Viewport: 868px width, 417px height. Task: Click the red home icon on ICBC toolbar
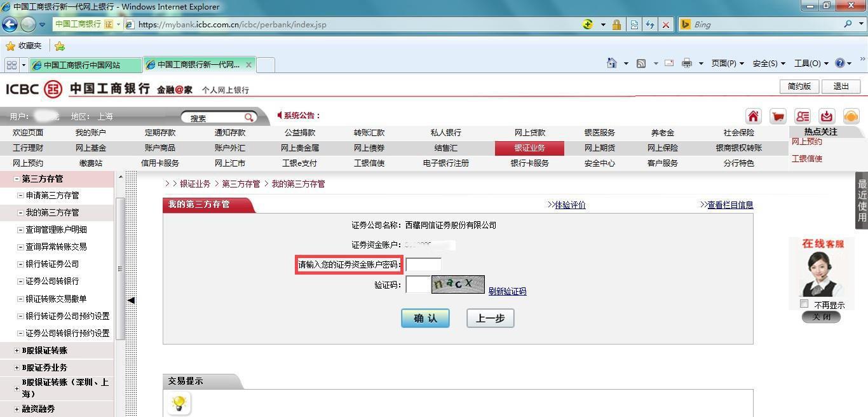753,116
